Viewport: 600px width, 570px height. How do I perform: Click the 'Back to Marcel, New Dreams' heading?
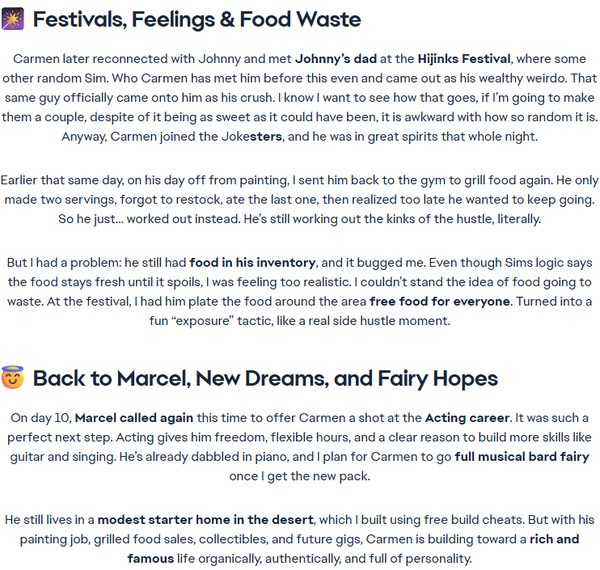coord(265,378)
